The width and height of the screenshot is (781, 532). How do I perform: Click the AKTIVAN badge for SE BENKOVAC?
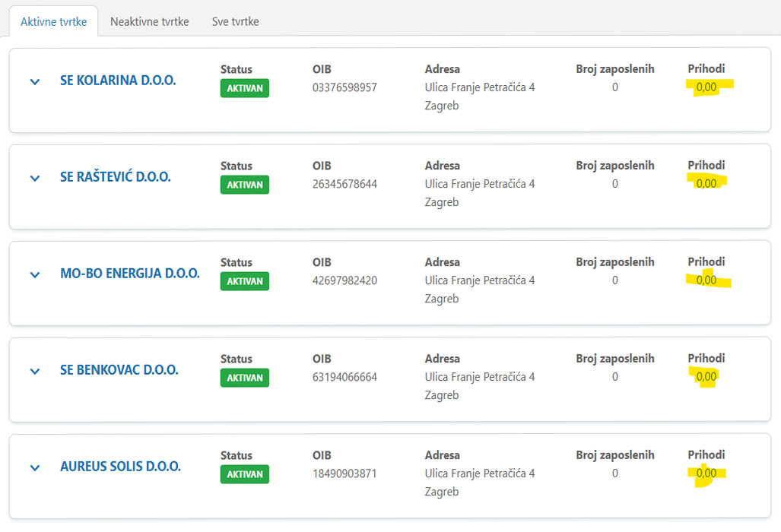244,378
